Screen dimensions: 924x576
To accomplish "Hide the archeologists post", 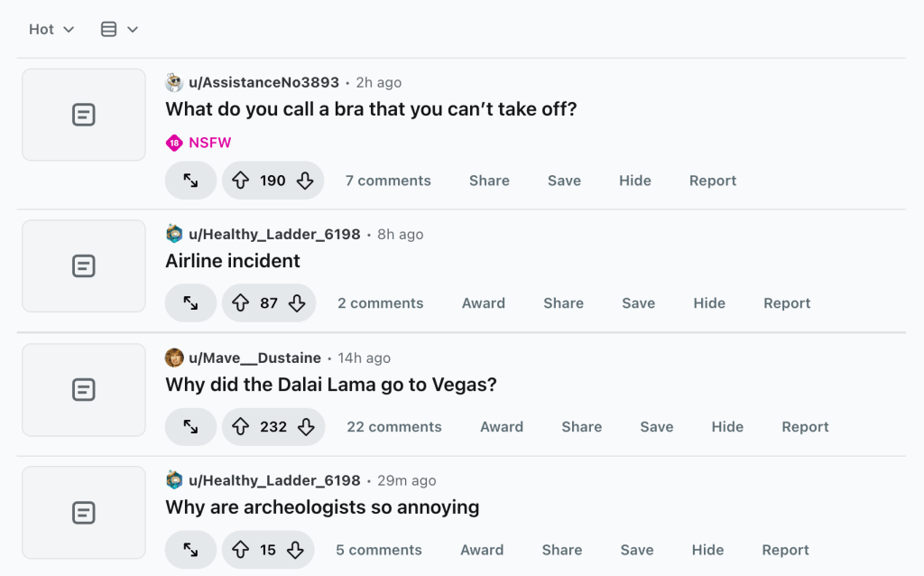I will click(x=707, y=550).
